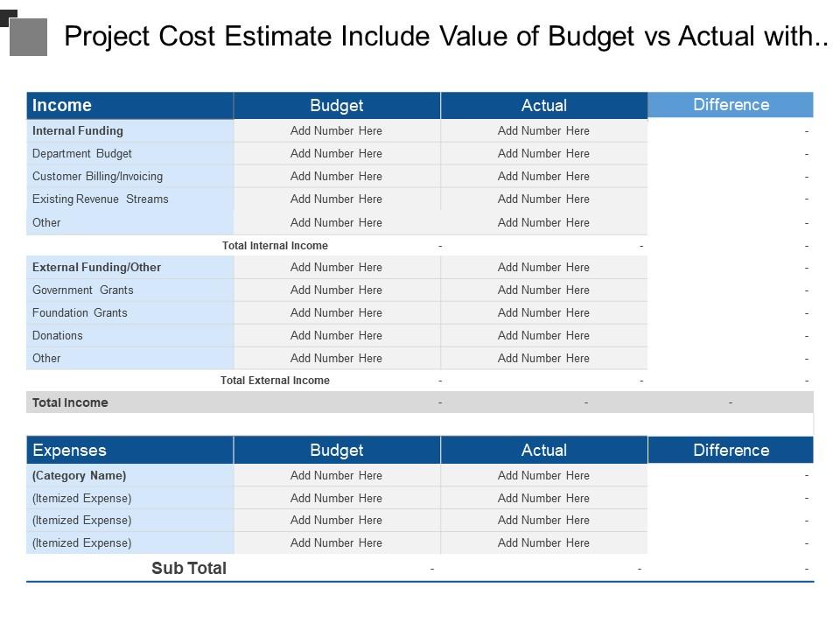
Task: Click Add Number Here beside Internal Funding Budget
Action: (x=336, y=130)
